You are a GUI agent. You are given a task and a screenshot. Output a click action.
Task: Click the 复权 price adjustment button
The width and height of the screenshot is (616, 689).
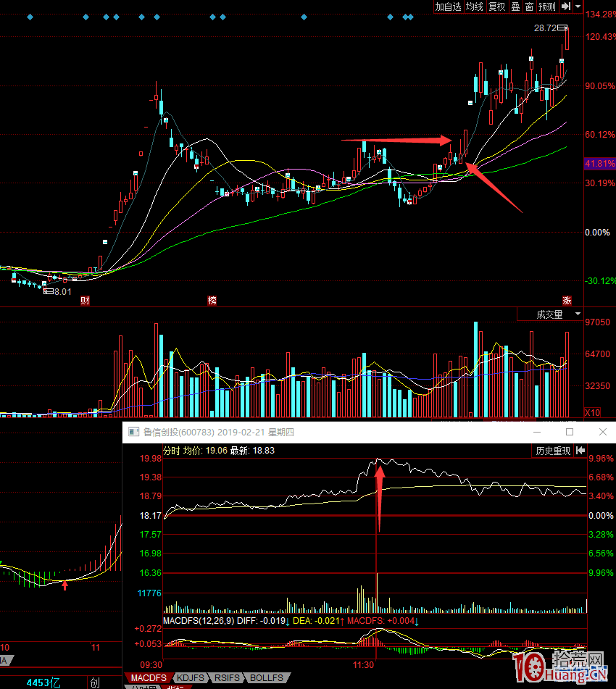pos(497,7)
